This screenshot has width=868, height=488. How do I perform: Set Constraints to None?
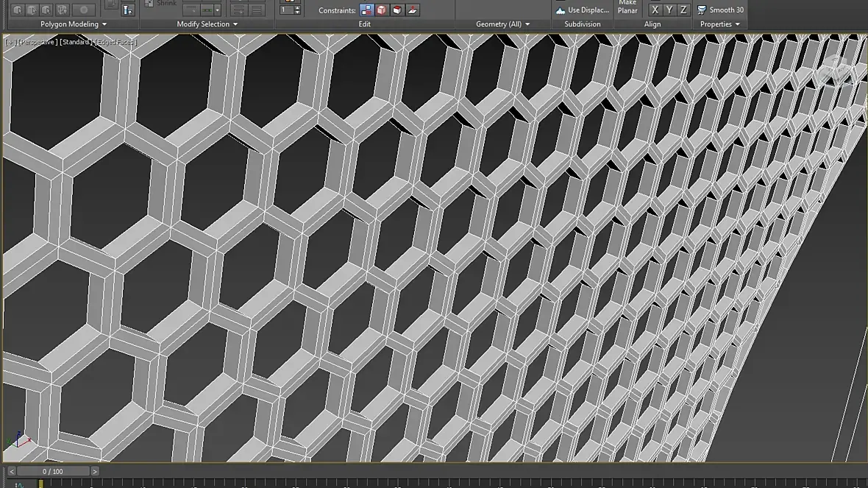[x=366, y=10]
